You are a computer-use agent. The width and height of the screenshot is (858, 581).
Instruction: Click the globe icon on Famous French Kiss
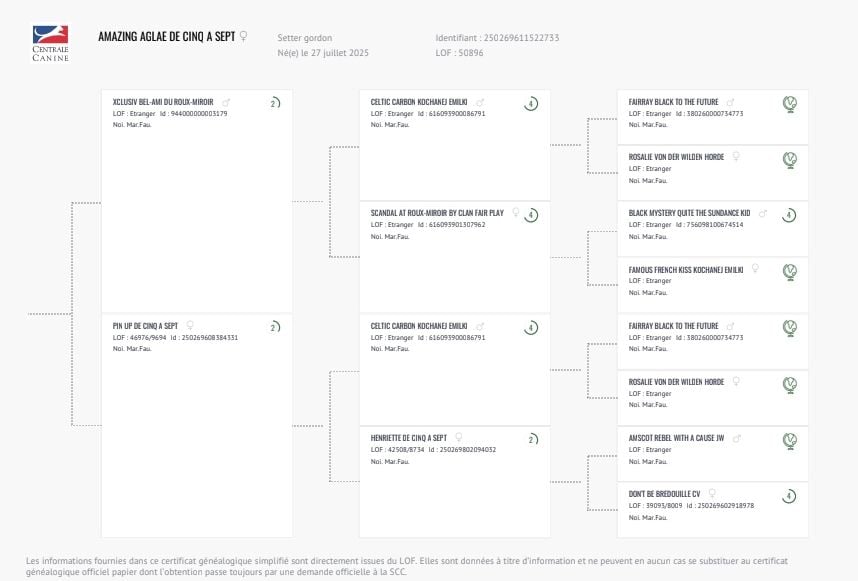pos(789,271)
